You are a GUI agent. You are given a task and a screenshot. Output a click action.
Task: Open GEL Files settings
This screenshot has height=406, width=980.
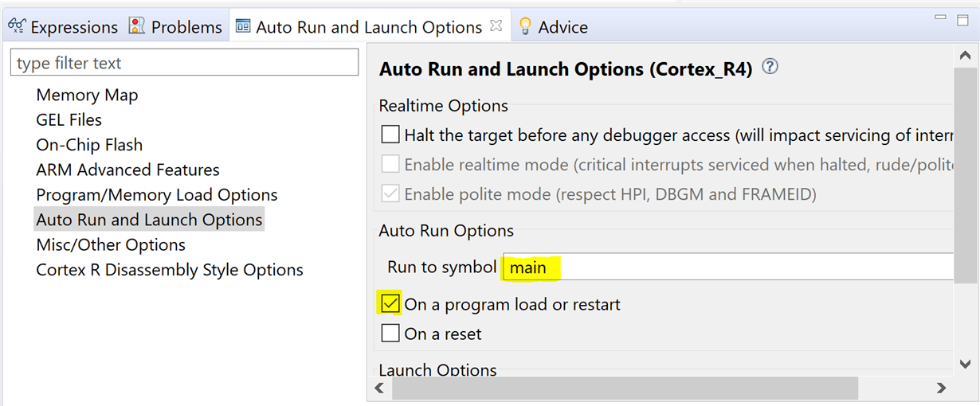[69, 120]
